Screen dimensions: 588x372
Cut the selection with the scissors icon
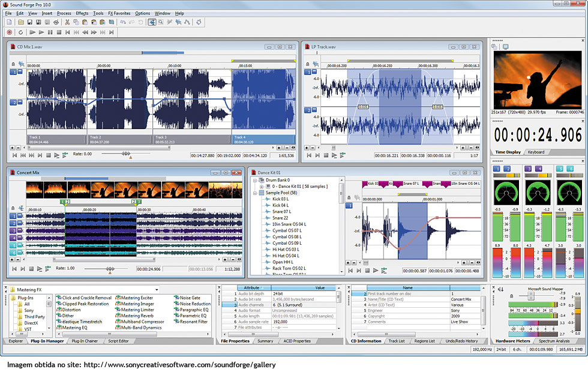[x=67, y=23]
